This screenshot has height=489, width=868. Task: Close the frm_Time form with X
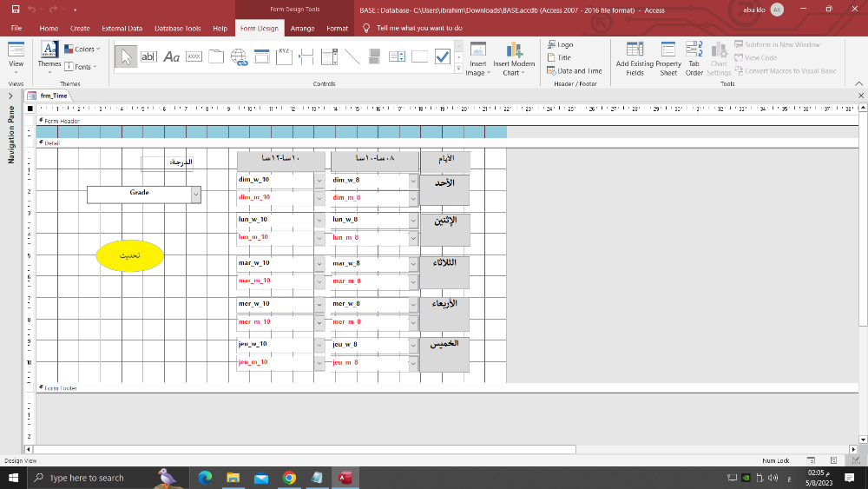(861, 96)
